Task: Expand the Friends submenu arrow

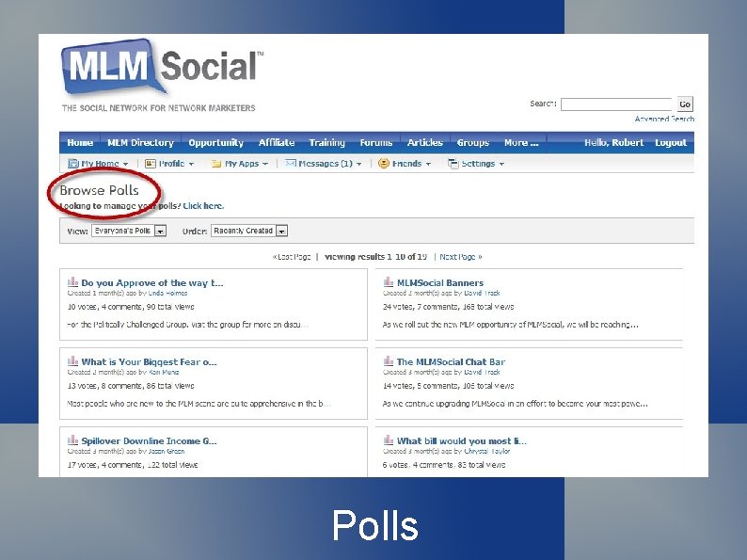Action: click(x=428, y=164)
